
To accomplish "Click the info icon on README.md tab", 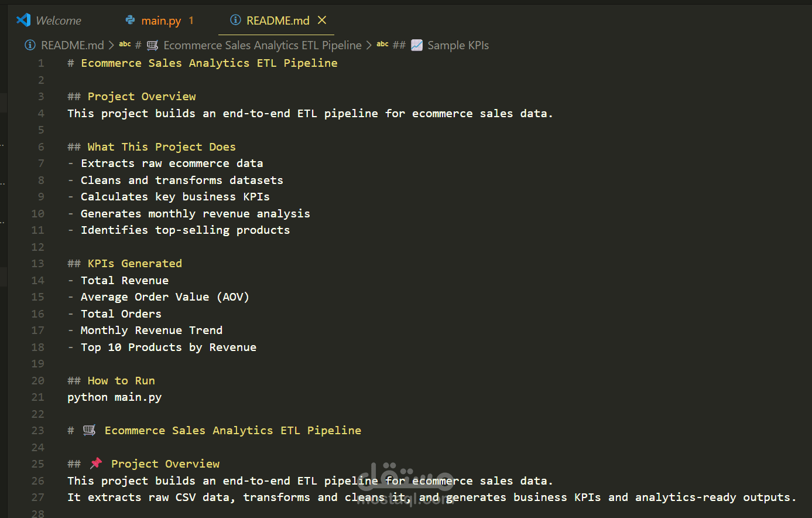I will 235,21.
